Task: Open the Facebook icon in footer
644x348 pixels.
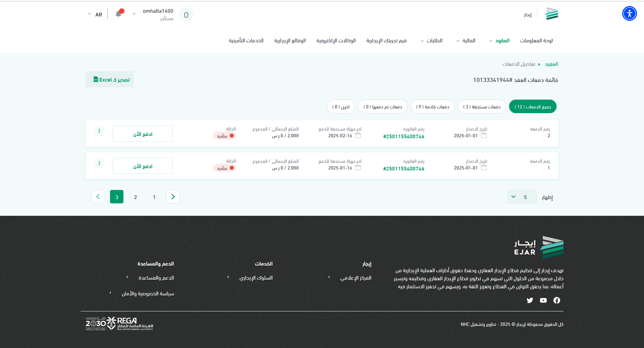Action: (x=556, y=300)
